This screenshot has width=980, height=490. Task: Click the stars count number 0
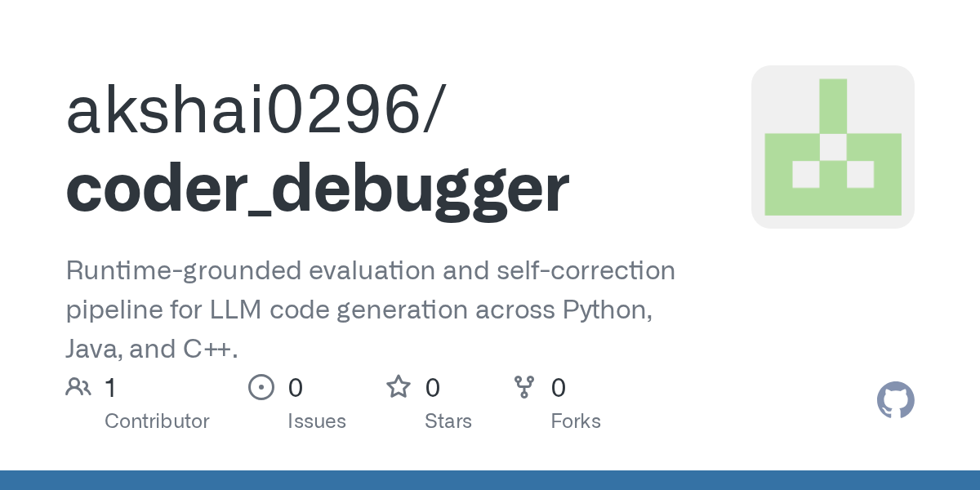433,387
